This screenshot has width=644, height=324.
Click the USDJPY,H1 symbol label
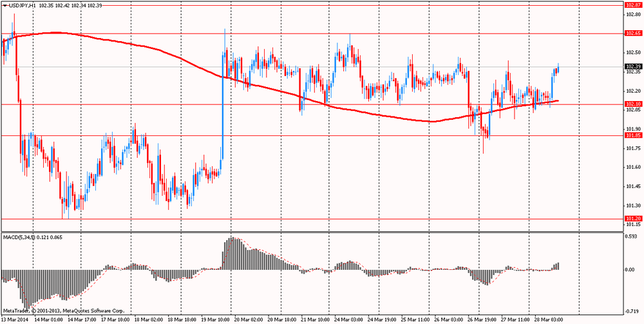[x=23, y=6]
